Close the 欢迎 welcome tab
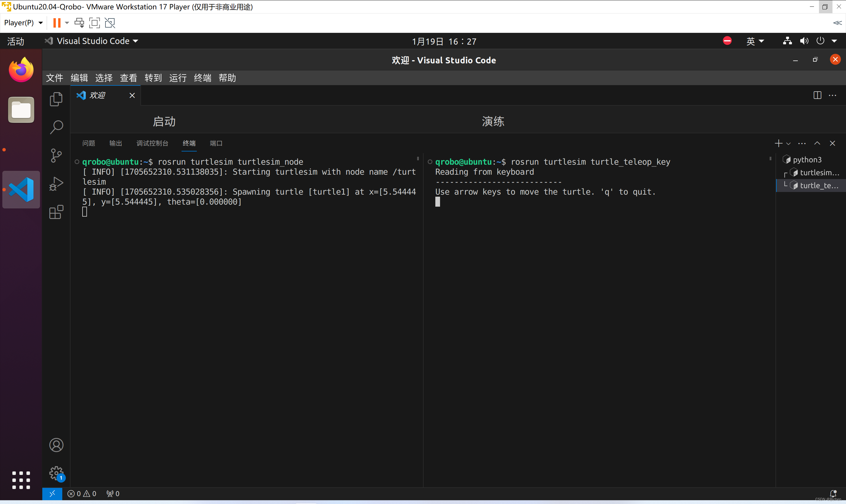Image resolution: width=846 pixels, height=504 pixels. click(132, 95)
